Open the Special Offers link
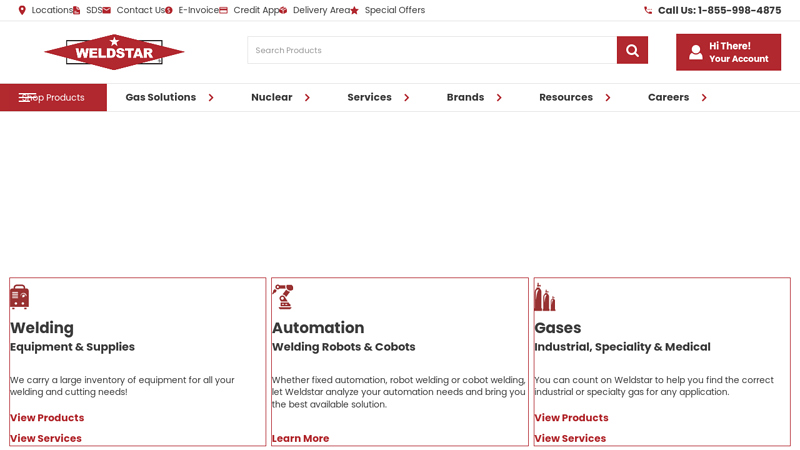The height and width of the screenshot is (450, 800). click(395, 10)
